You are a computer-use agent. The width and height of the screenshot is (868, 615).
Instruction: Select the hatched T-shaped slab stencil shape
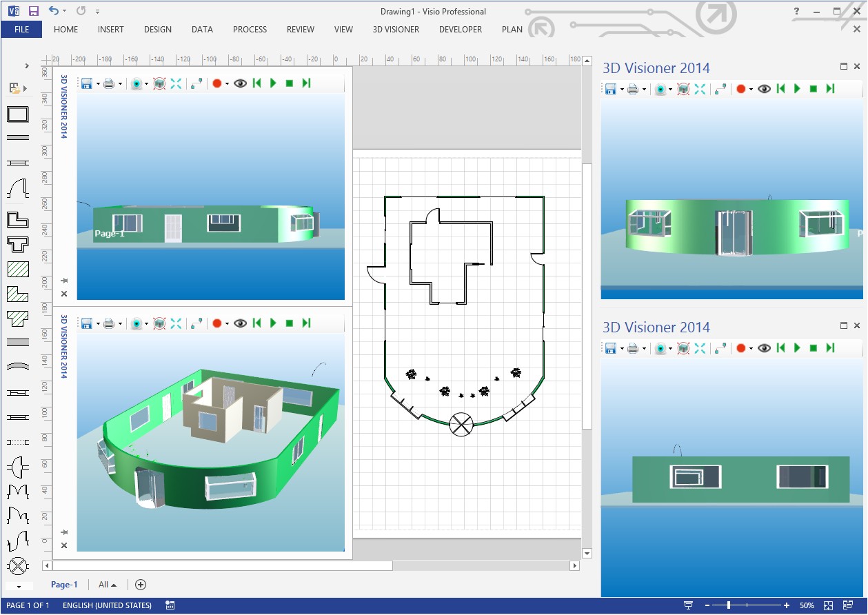pyautogui.click(x=18, y=319)
